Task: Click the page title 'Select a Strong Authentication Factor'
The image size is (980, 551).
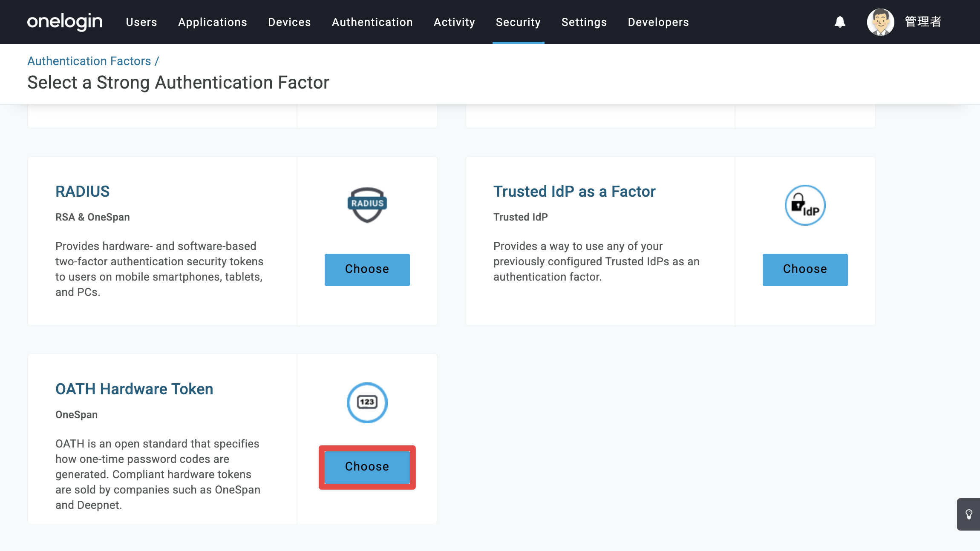Action: point(178,82)
